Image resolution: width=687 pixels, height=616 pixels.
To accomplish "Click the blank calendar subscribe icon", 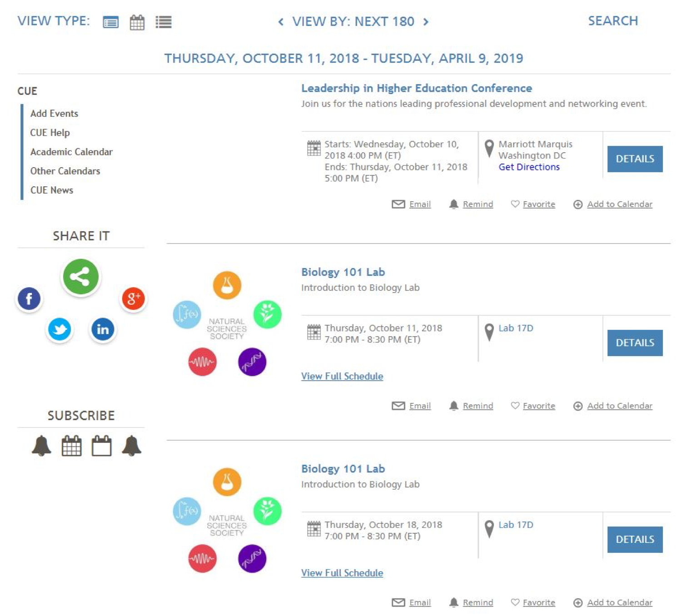I will (x=101, y=446).
